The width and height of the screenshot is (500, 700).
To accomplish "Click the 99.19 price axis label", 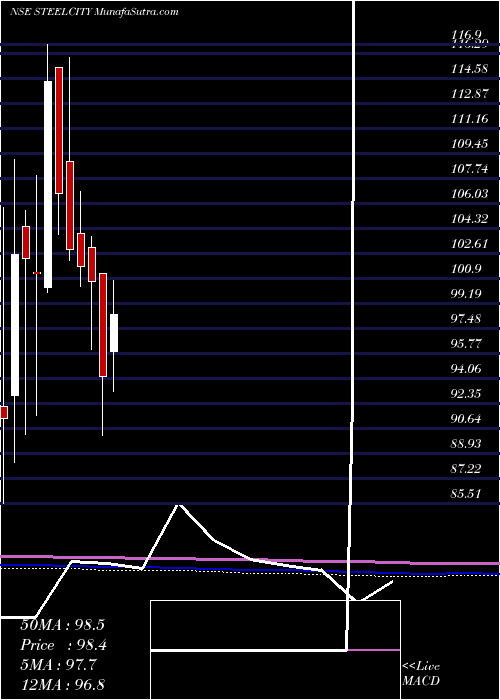I will click(x=467, y=294).
